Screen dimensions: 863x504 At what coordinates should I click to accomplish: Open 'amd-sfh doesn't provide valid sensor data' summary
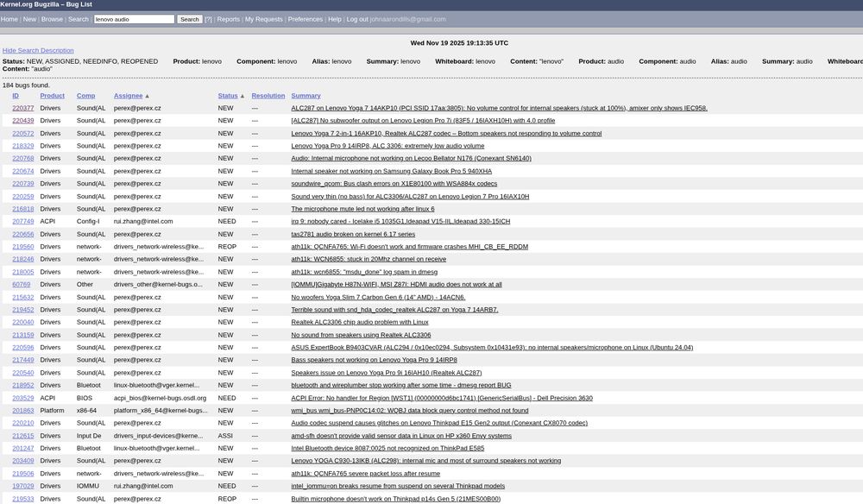(x=401, y=436)
